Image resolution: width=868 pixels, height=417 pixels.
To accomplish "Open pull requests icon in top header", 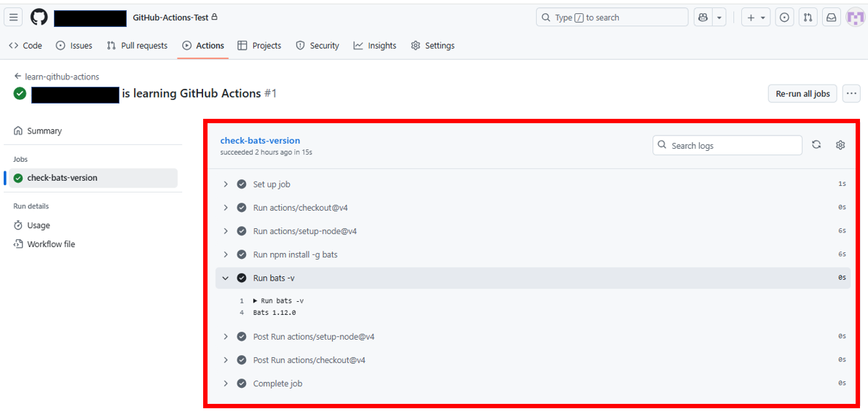I will tap(808, 17).
